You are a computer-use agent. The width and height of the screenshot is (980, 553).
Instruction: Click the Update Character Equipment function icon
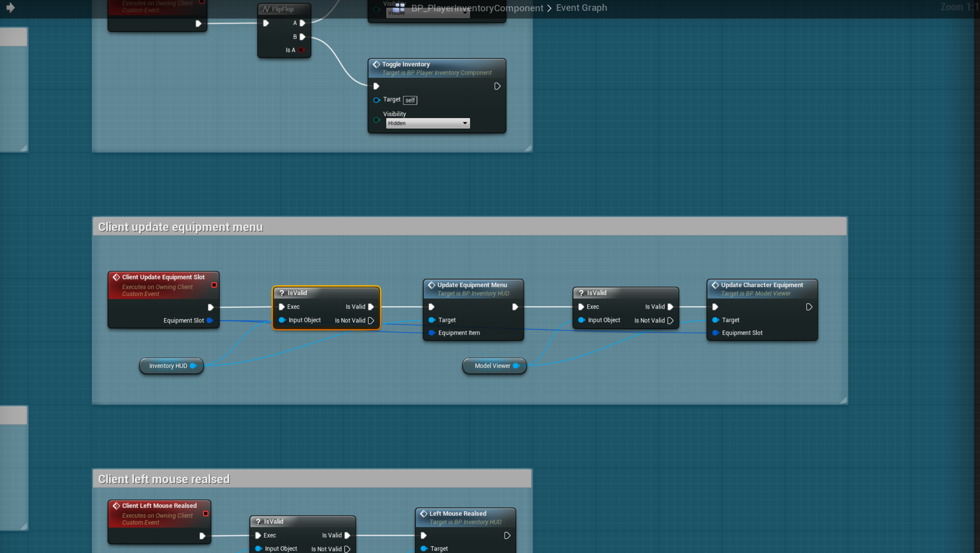click(x=715, y=285)
